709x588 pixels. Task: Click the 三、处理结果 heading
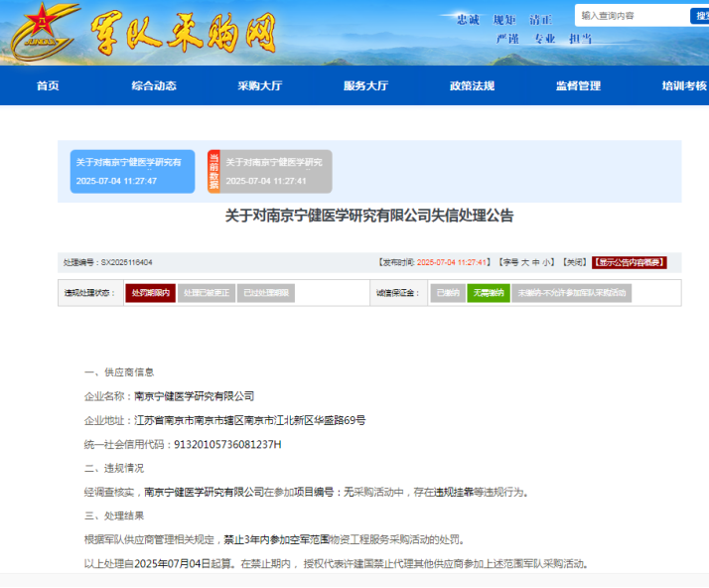[114, 516]
